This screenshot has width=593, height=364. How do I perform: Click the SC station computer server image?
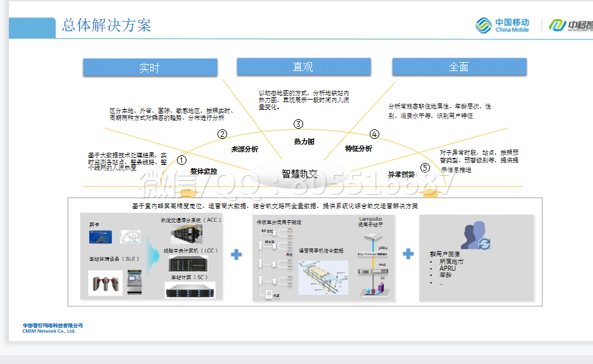190,290
